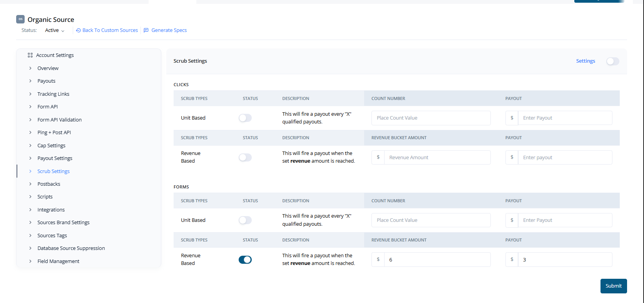The height and width of the screenshot is (303, 644).
Task: Expand the Tracking Links chevron
Action: [30, 94]
